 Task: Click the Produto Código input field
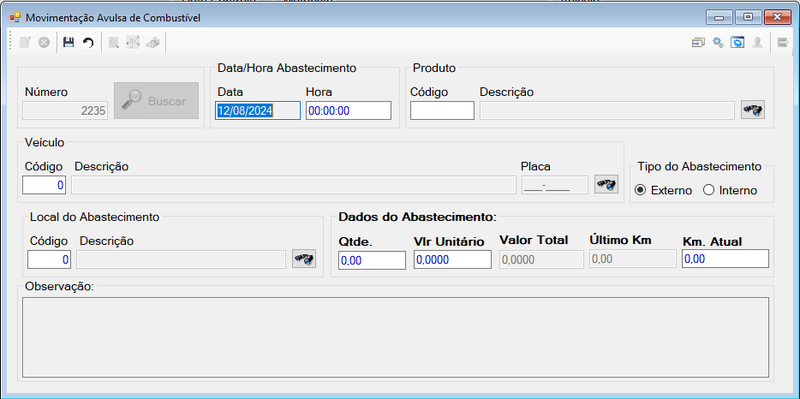442,111
